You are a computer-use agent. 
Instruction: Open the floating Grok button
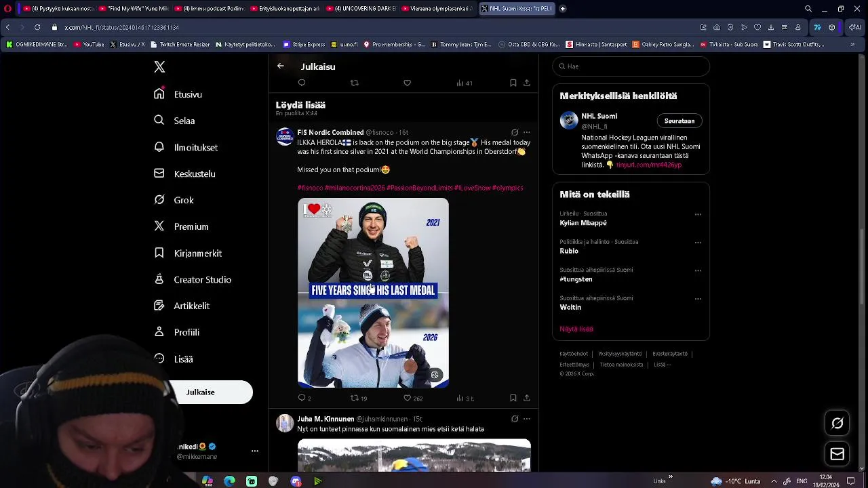pos(837,424)
